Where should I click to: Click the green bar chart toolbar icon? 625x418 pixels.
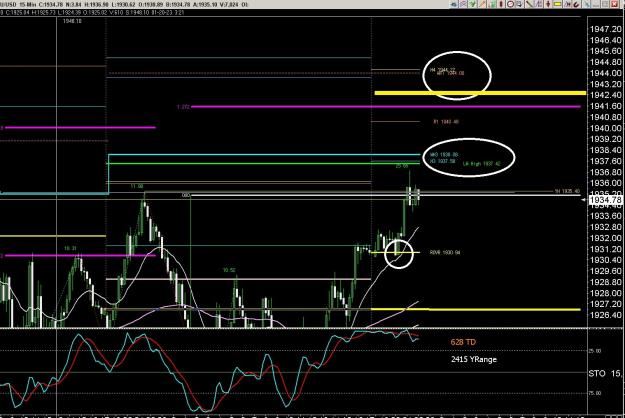pyautogui.click(x=492, y=4)
